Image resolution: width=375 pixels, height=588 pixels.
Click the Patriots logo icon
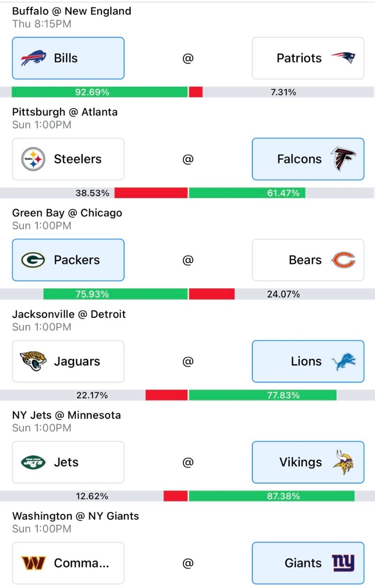click(343, 58)
